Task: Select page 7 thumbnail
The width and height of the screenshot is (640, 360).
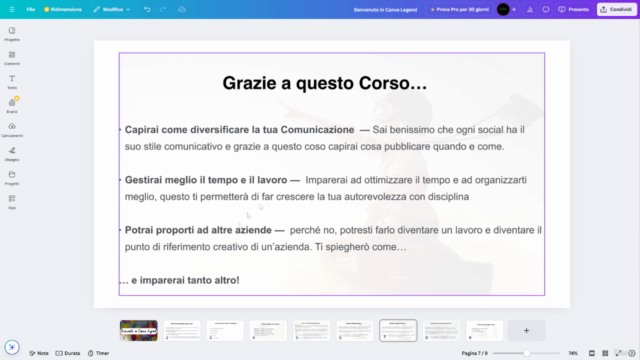Action: 398,331
